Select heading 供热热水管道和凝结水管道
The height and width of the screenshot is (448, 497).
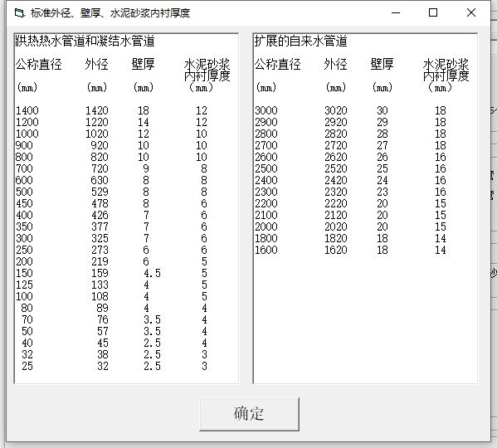click(x=85, y=41)
